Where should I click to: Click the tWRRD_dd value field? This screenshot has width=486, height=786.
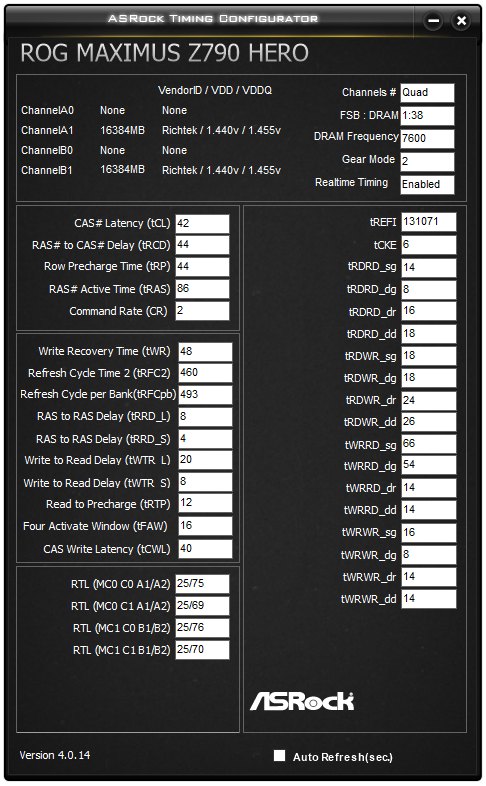pos(429,510)
